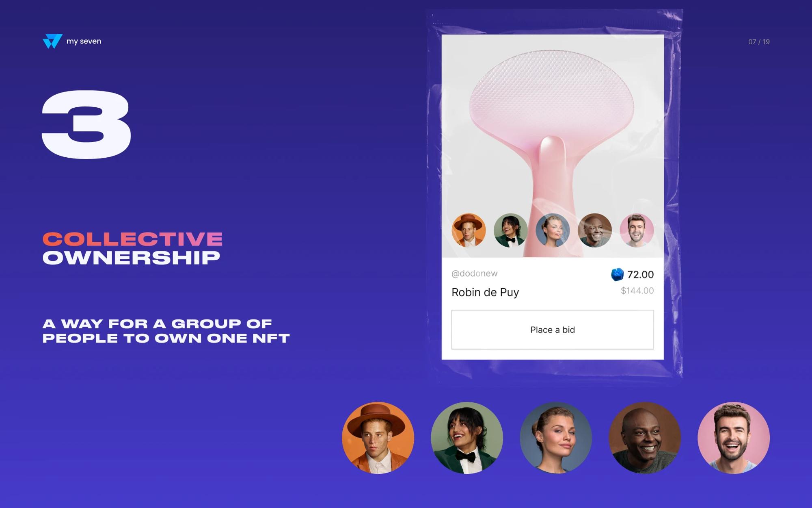Click the 07 / 19 page counter
Image resolution: width=812 pixels, height=508 pixels.
click(759, 42)
